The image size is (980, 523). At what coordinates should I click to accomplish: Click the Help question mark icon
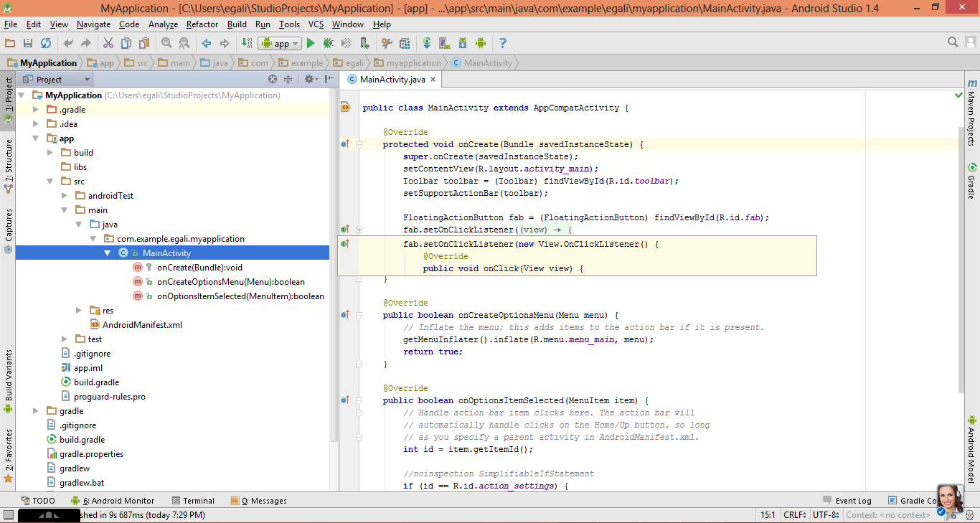[x=503, y=44]
